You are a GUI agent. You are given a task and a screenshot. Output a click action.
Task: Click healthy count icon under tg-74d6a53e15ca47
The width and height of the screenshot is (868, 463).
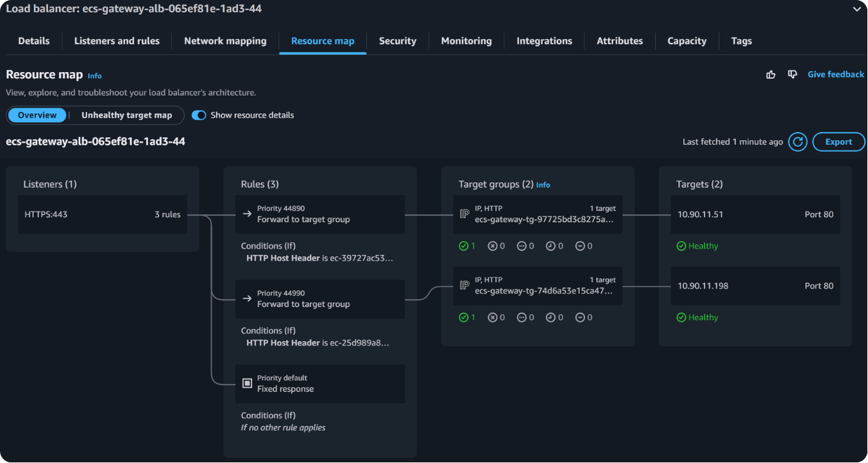tap(463, 317)
